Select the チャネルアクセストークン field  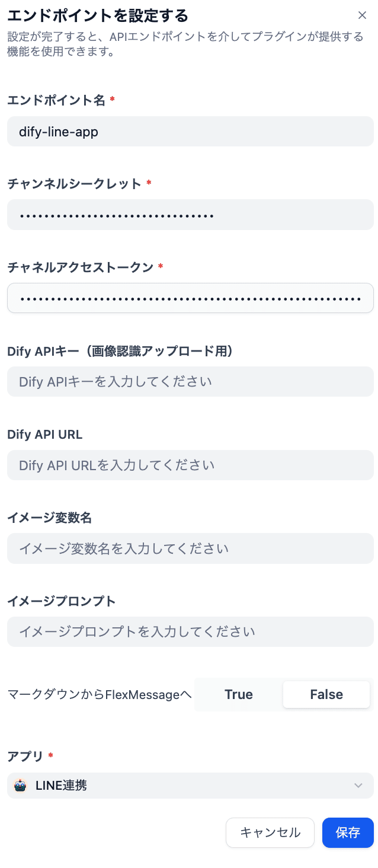(190, 298)
